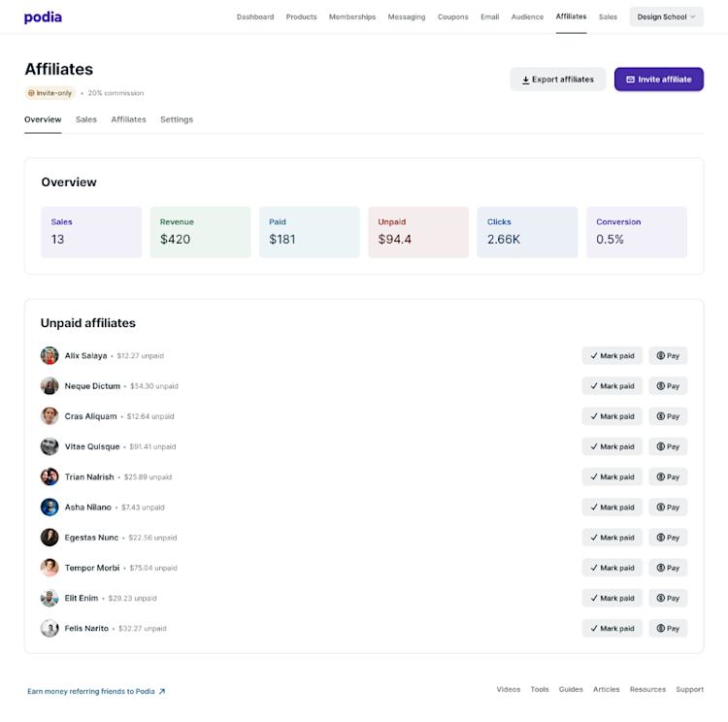
Task: Pay Cras Aliquam via Pay button
Action: tap(668, 416)
